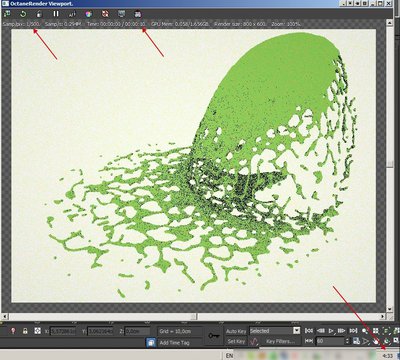Pause the Octane render
Viewport: 400px width, 360px height.
56,14
